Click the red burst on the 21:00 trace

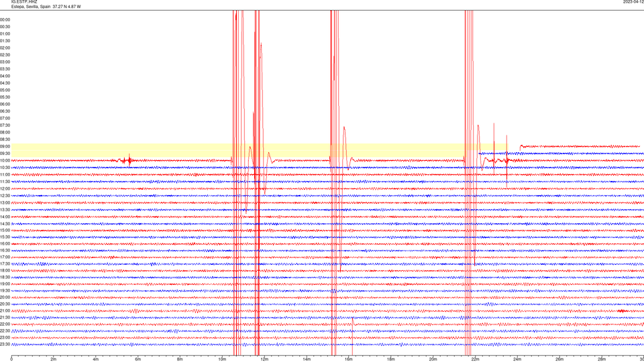pyautogui.click(x=623, y=311)
